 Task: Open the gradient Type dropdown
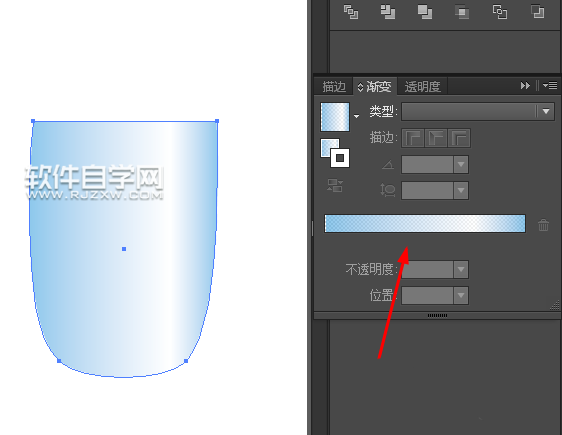click(x=478, y=111)
